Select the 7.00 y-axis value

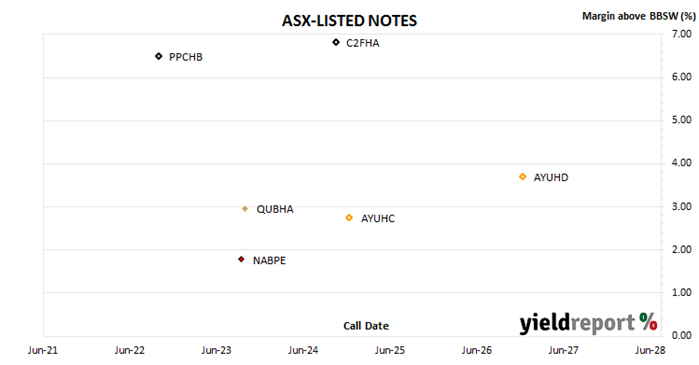pos(682,34)
